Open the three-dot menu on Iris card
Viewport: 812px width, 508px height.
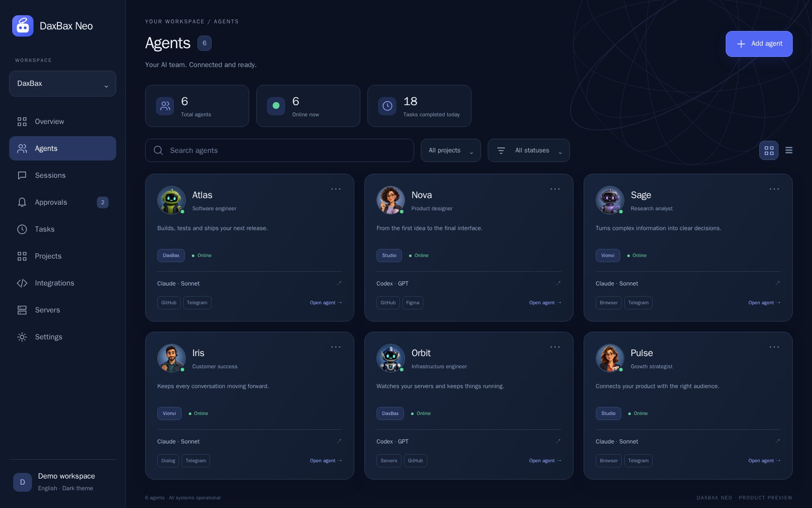click(x=336, y=347)
